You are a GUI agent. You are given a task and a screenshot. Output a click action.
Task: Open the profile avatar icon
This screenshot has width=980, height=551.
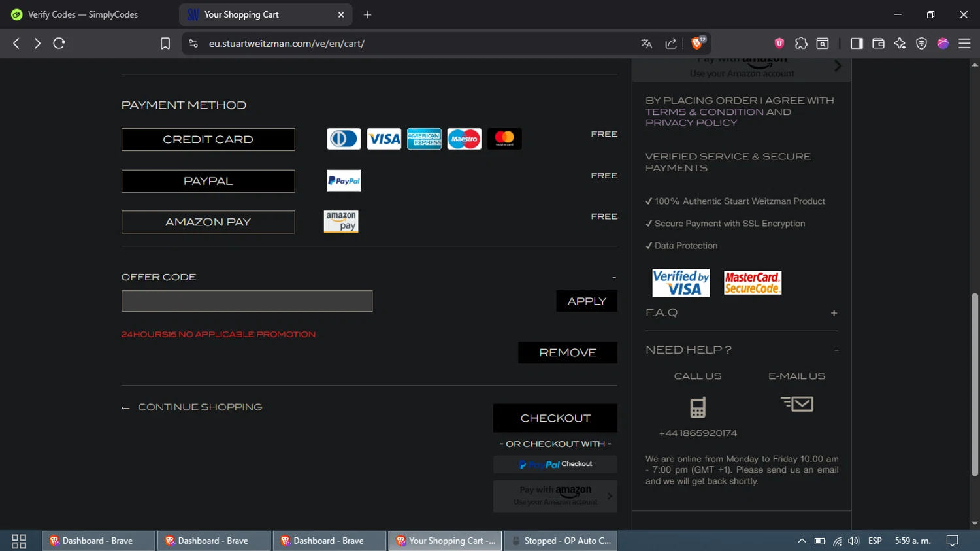pos(943,43)
